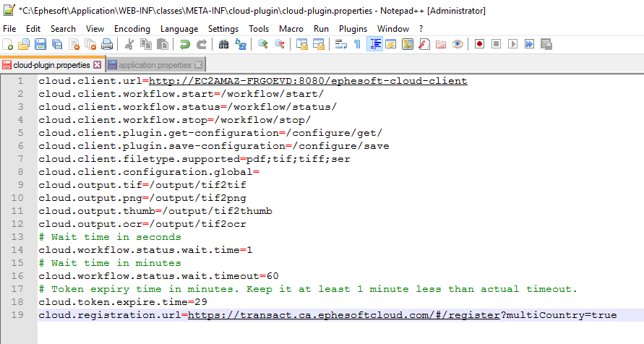Open the Run menu

(321, 29)
